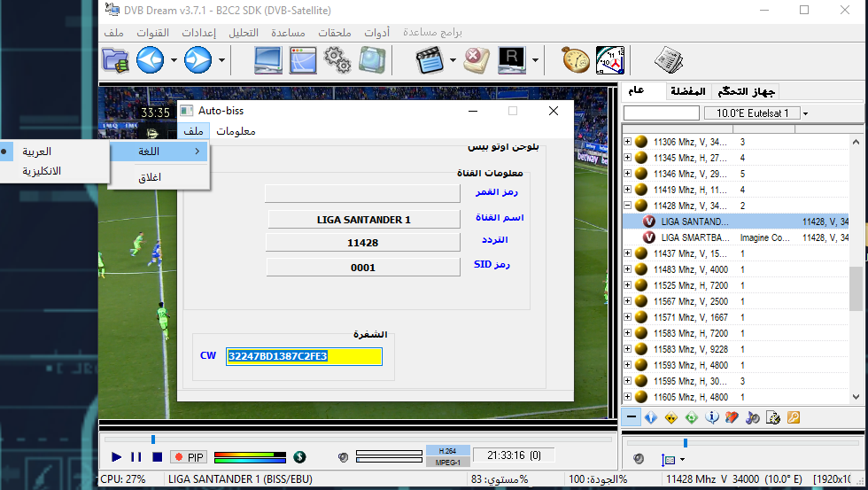This screenshot has height=490, width=868.
Task: Click the red X scroll icon in toolbar
Action: tap(477, 59)
